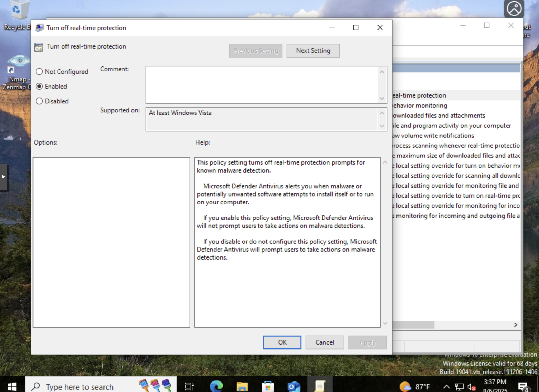Select 'local setting override for scanning all' row
539x392 pixels.
(x=456, y=176)
